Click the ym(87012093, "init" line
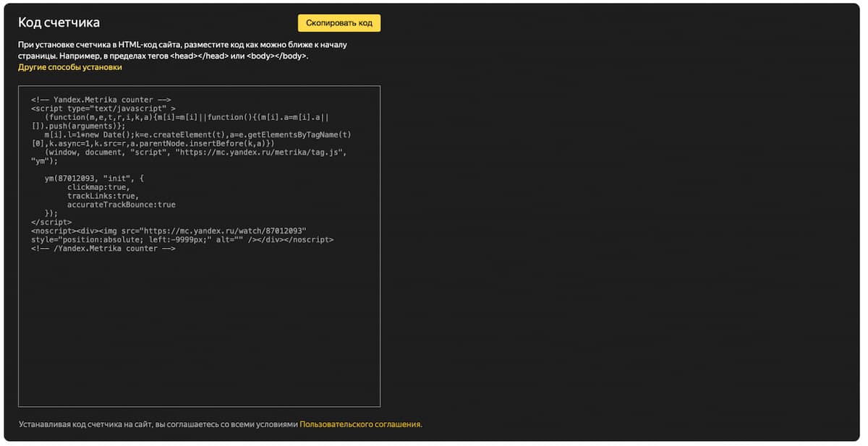 (94, 179)
